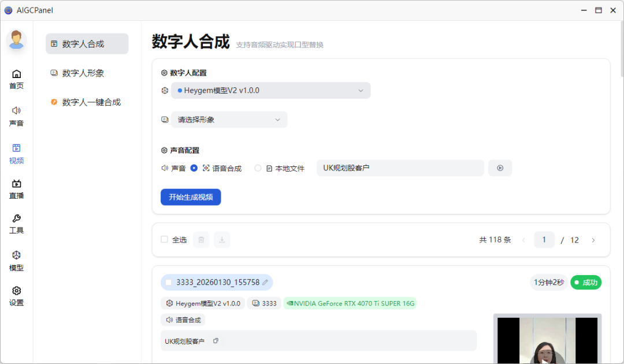Open the 设置 settings gear
The height and width of the screenshot is (364, 624).
click(17, 296)
